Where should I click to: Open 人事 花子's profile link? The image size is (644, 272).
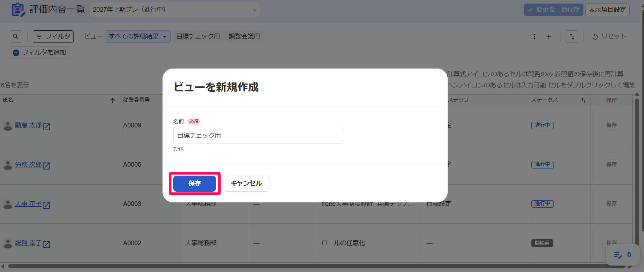[29, 204]
